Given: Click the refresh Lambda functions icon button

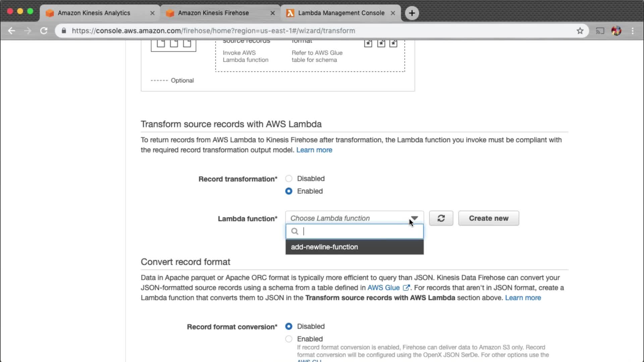Looking at the screenshot, I should click(x=441, y=218).
